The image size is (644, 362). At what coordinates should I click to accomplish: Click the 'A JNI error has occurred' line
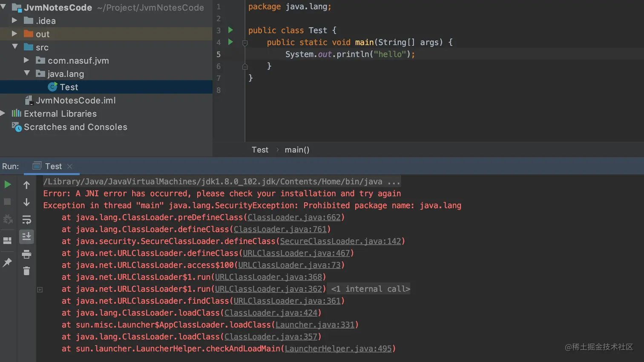pyautogui.click(x=222, y=194)
